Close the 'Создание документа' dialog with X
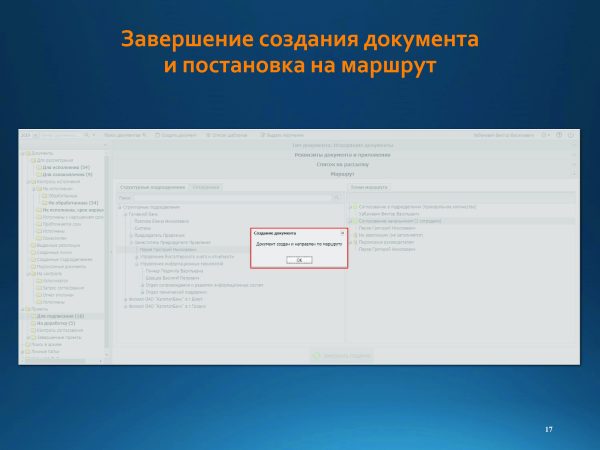This screenshot has width=600, height=450. click(342, 232)
